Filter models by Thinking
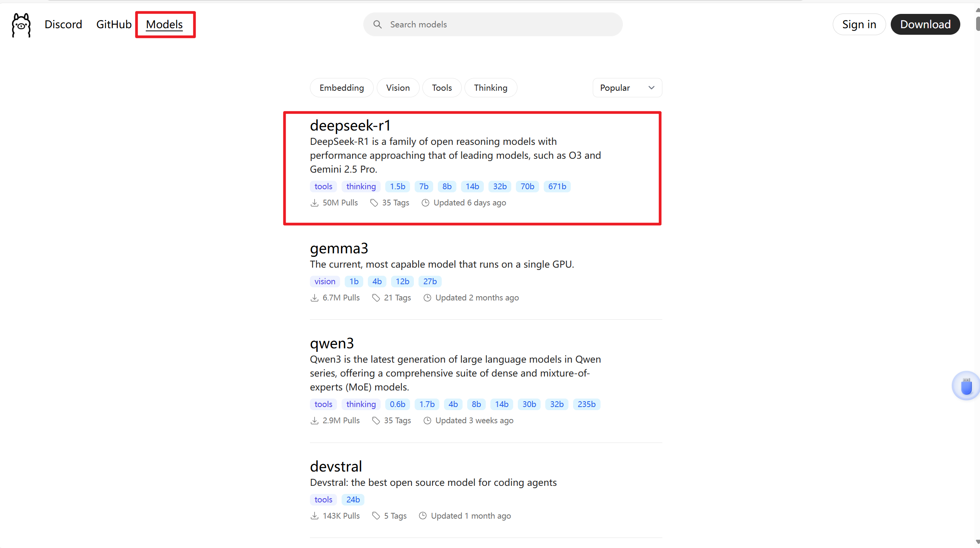This screenshot has width=980, height=548. point(491,88)
